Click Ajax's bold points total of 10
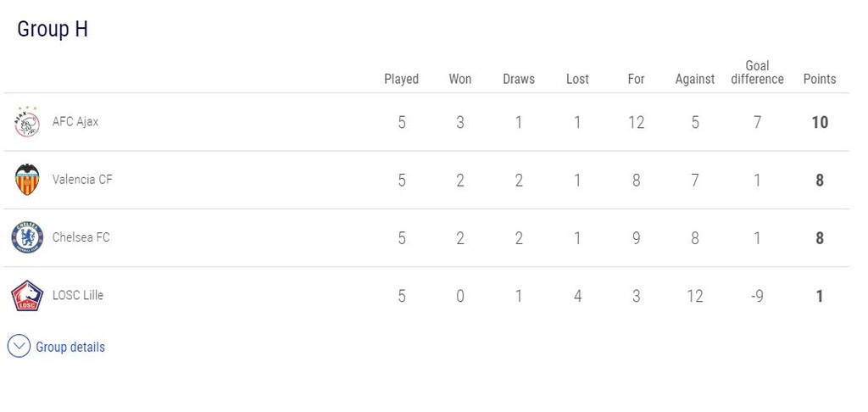This screenshot has width=868, height=412. tap(820, 122)
